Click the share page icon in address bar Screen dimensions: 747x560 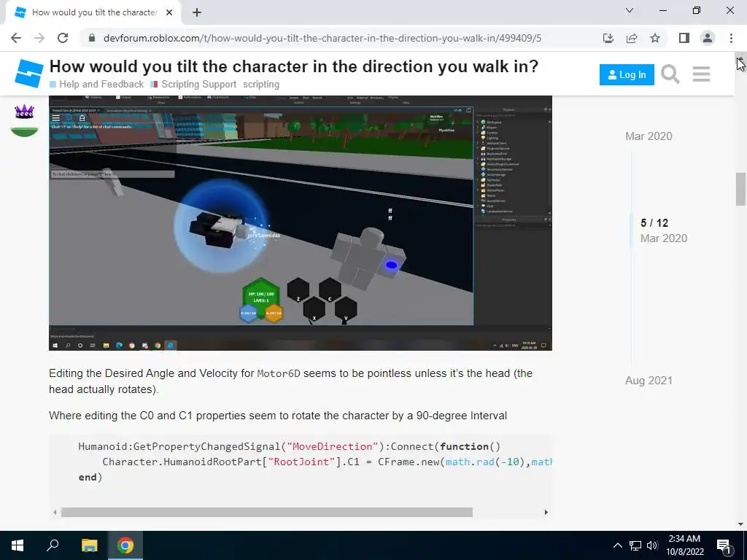pyautogui.click(x=632, y=38)
